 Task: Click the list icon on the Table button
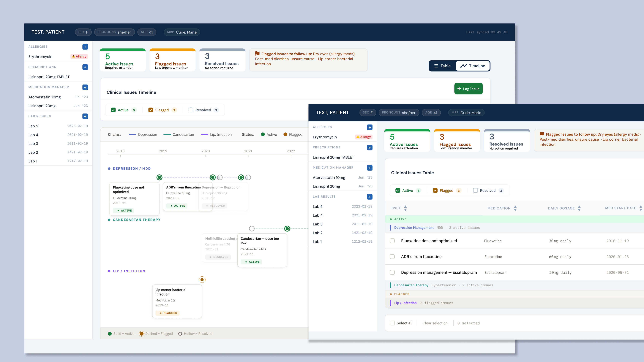pyautogui.click(x=436, y=66)
